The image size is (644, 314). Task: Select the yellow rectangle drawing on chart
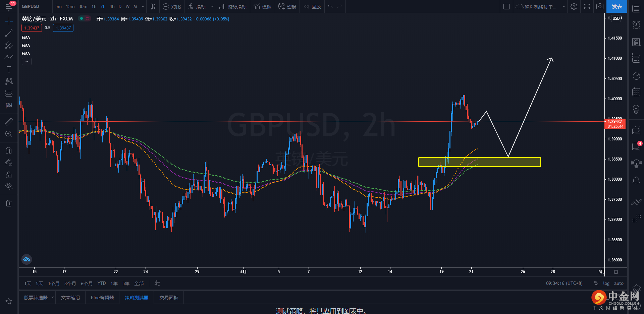click(x=479, y=162)
